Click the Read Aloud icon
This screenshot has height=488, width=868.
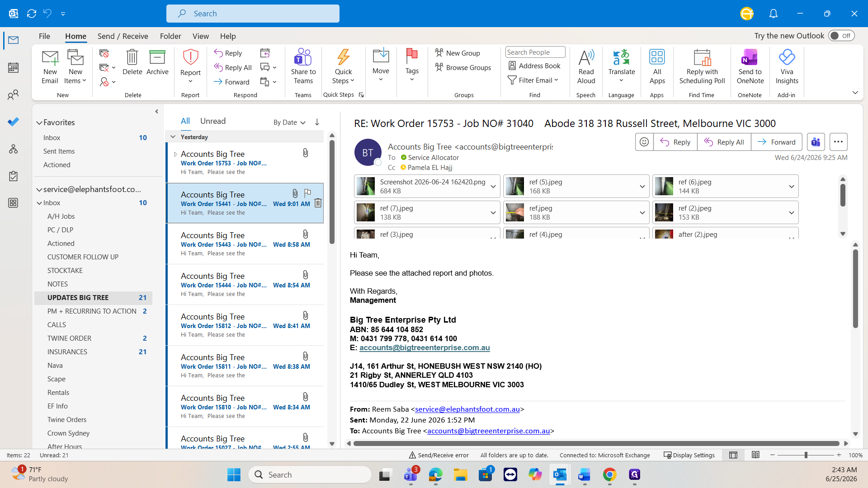coord(586,66)
